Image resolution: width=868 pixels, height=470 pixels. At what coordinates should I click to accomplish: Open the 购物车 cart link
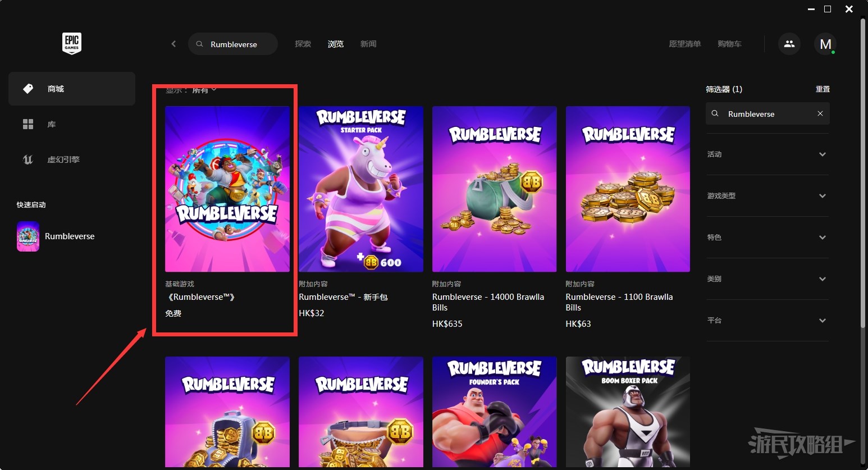tap(729, 44)
